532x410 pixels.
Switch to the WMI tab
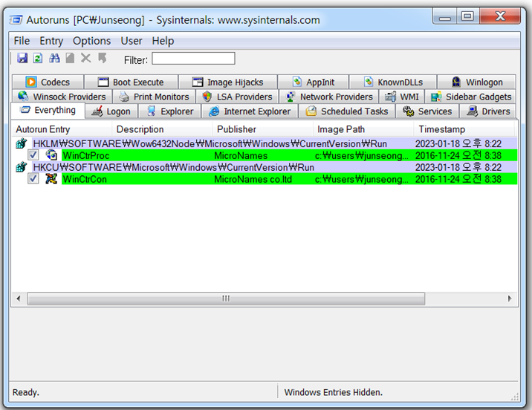coord(402,97)
